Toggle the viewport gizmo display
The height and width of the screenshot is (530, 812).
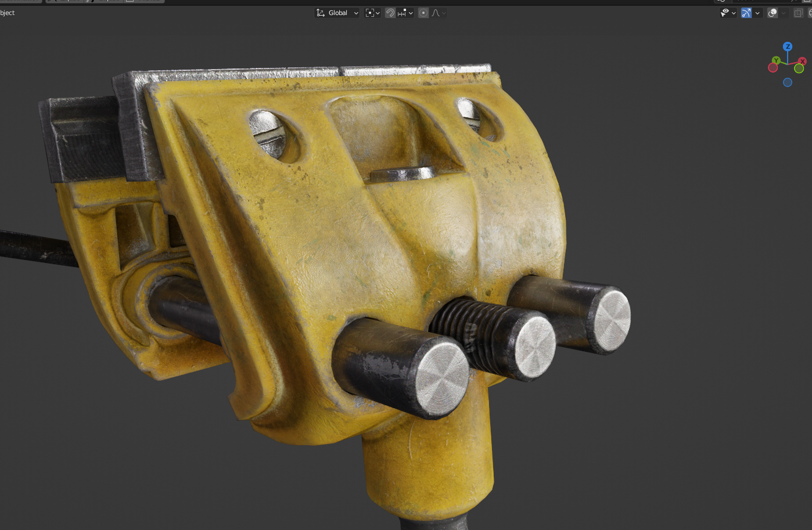point(746,13)
